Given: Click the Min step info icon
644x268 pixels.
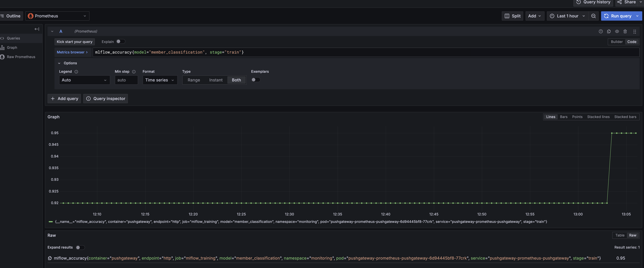Looking at the screenshot, I should click(x=134, y=72).
